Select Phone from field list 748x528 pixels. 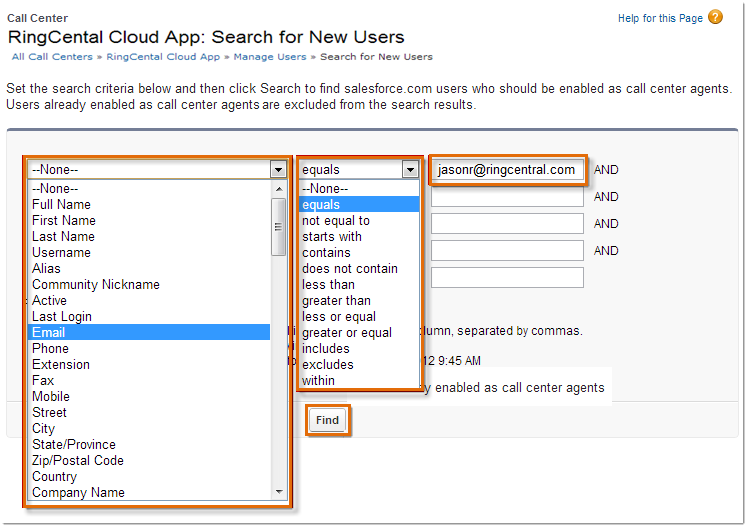(x=149, y=349)
